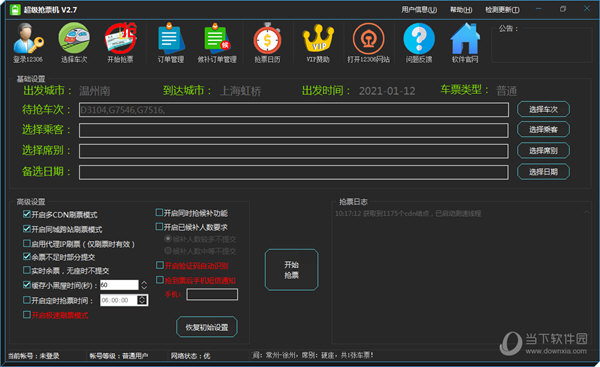Viewport: 600px width, 367px height.
Task: Click the 备选日期 alternate date field
Action: 293,172
